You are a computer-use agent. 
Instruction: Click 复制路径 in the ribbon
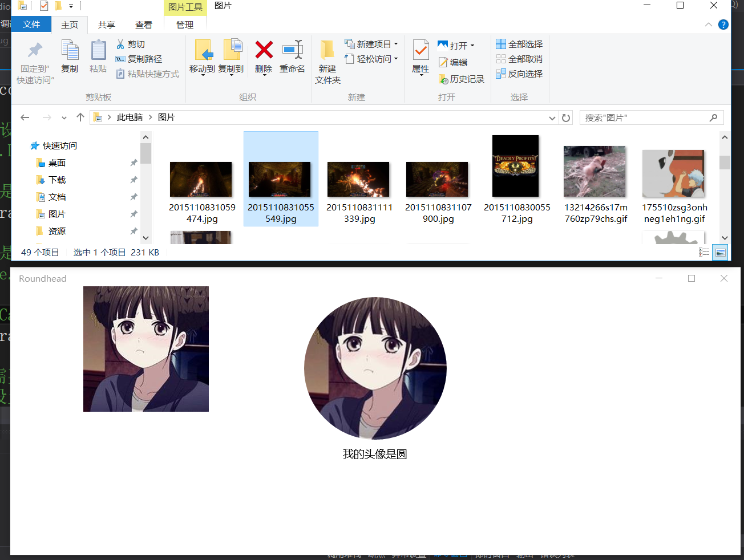(139, 59)
